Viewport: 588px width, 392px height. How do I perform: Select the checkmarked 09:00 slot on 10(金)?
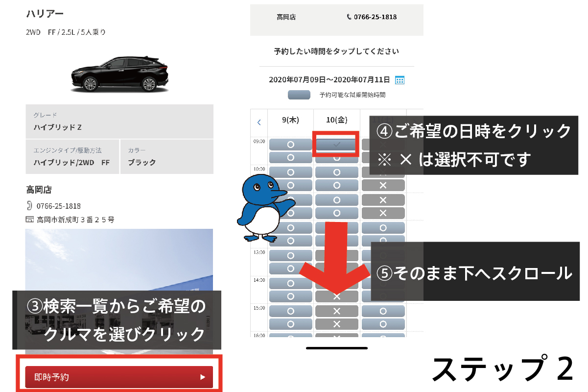tap(335, 144)
